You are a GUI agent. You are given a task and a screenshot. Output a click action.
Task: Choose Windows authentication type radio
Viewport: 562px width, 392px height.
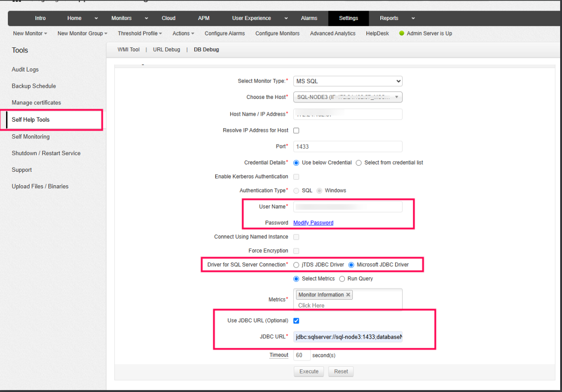(319, 191)
